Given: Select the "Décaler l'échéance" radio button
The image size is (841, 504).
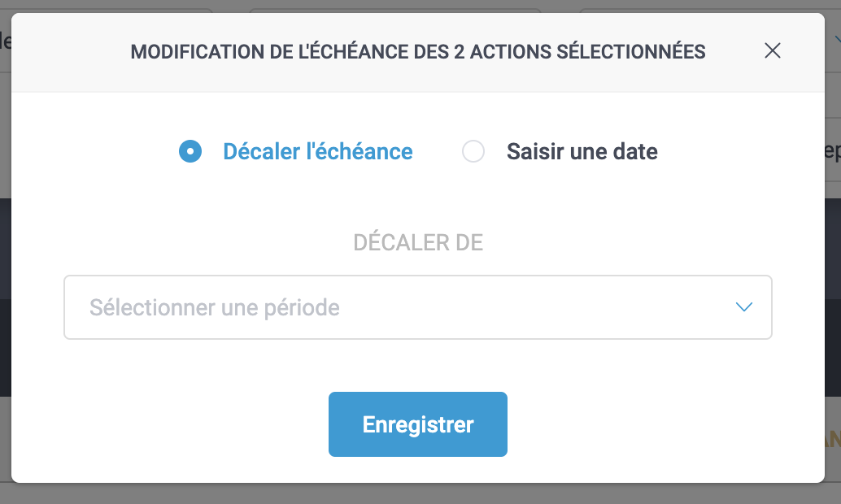Looking at the screenshot, I should 190,151.
